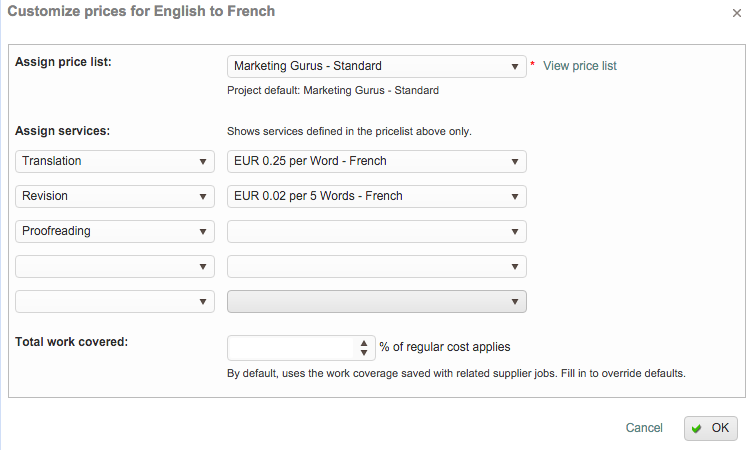Close the Customize prices dialog
Image resolution: width=750 pixels, height=450 pixels.
(x=738, y=13)
